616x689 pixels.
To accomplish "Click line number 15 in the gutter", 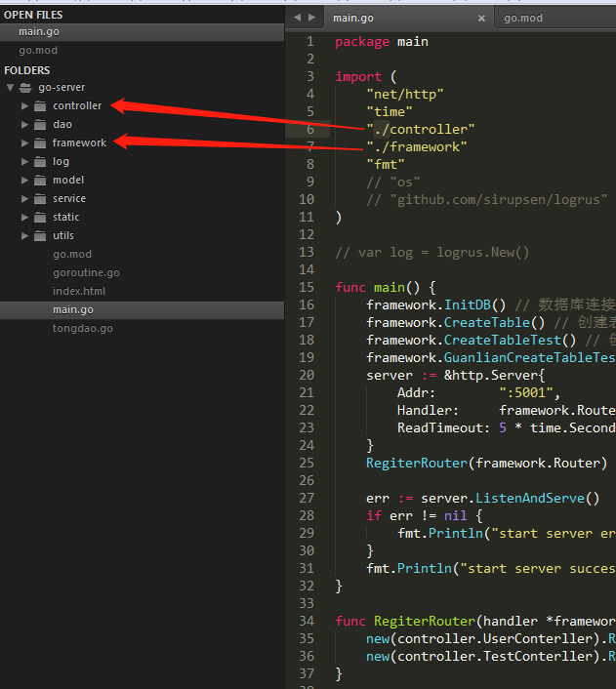I will point(308,287).
